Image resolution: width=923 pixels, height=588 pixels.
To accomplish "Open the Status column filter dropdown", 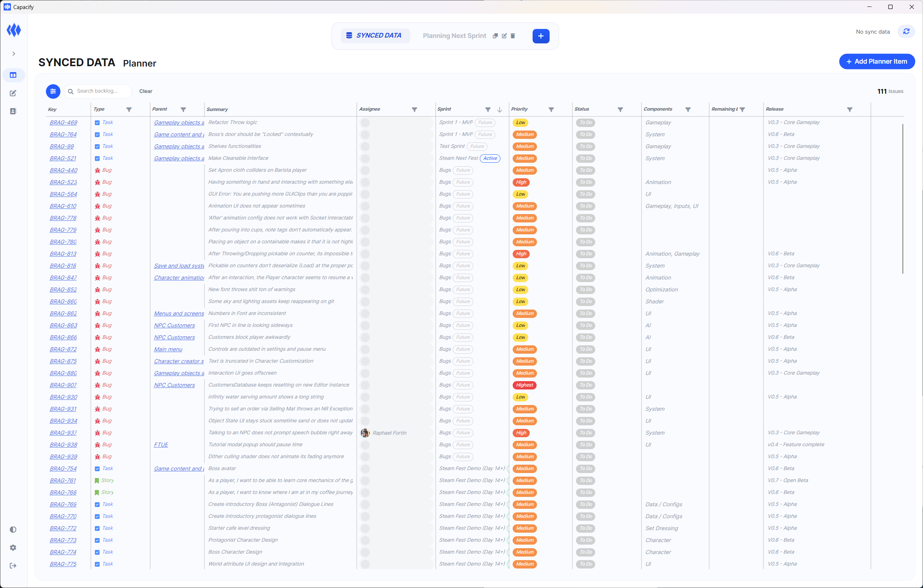I will [x=621, y=109].
